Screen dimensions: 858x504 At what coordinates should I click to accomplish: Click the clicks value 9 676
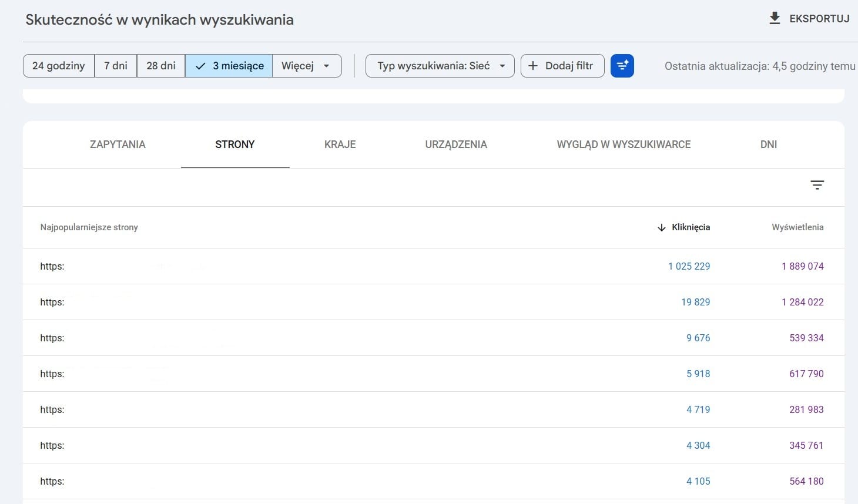coord(698,338)
